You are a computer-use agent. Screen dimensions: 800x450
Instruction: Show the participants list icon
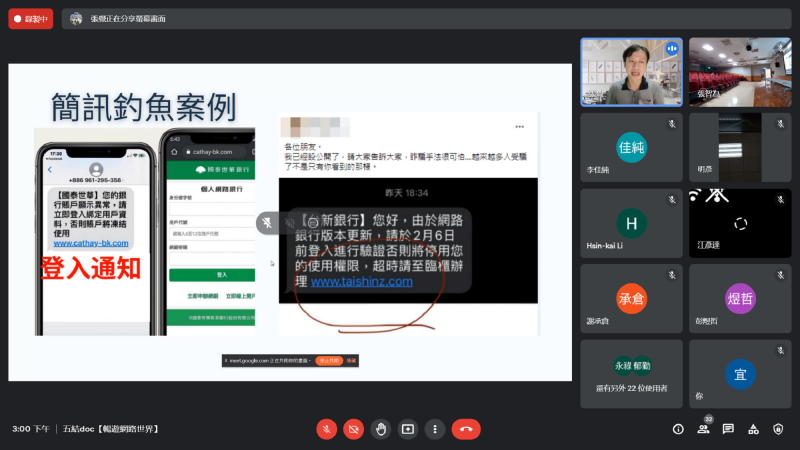(704, 429)
